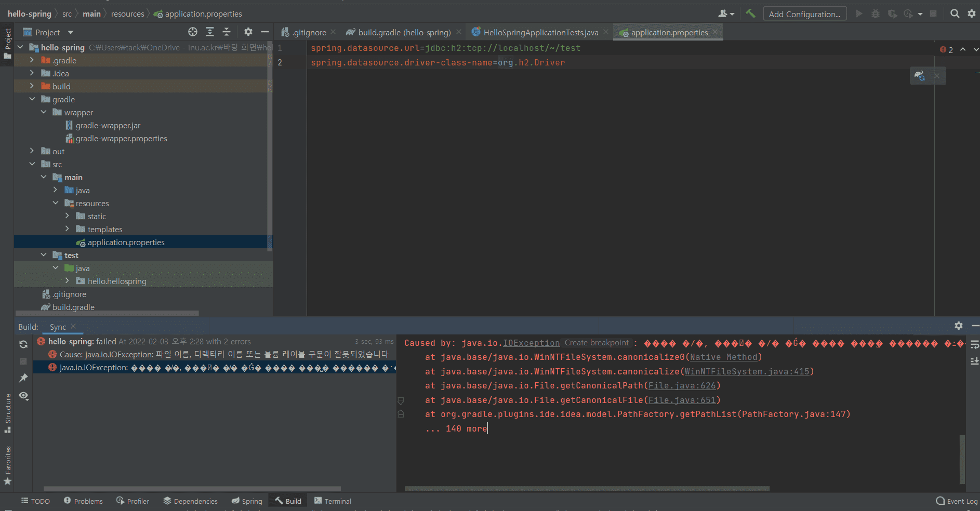Image resolution: width=980 pixels, height=511 pixels.
Task: Click the resources breadcrumb in navigation bar
Action: tap(127, 14)
